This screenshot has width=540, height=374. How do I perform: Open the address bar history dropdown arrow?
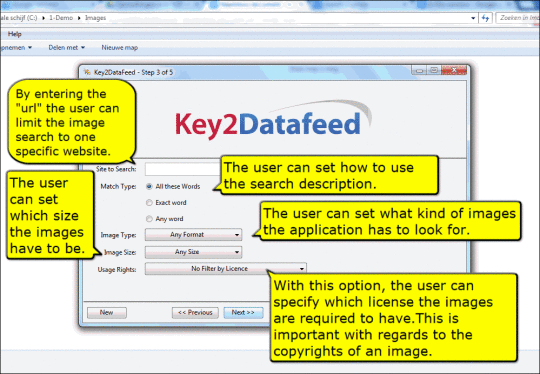(x=473, y=18)
